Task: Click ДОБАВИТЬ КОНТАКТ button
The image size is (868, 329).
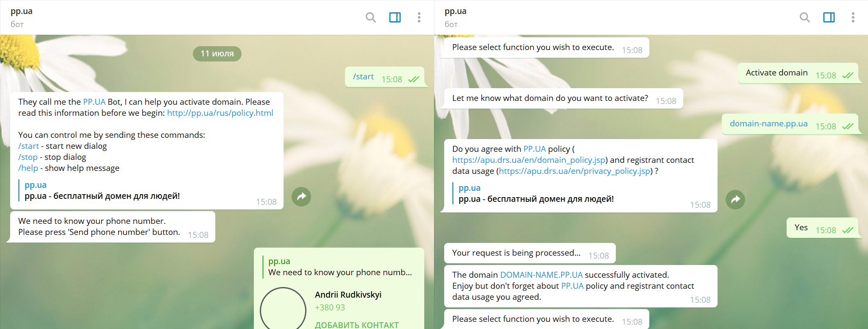Action: pyautogui.click(x=356, y=325)
